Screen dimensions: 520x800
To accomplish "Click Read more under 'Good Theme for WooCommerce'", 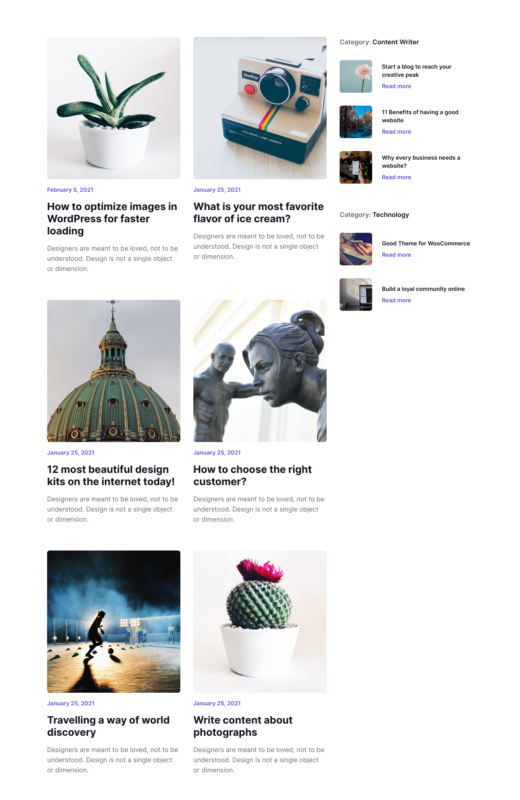I will [396, 255].
